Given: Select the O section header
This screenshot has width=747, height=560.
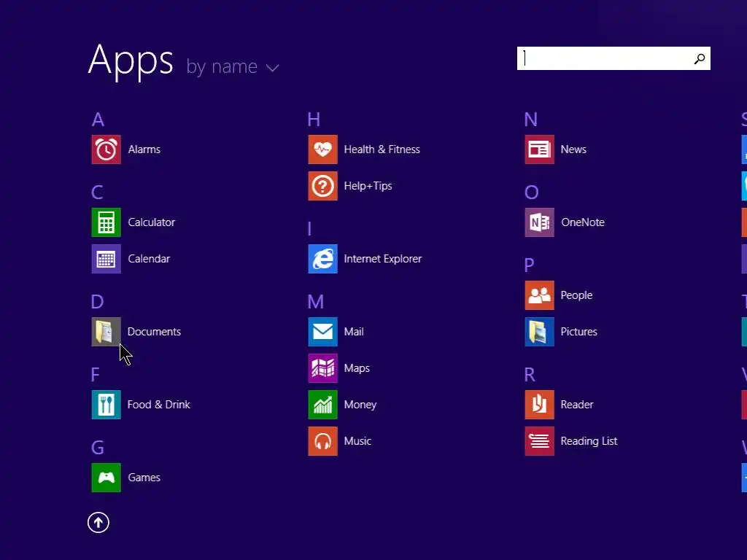Looking at the screenshot, I should pyautogui.click(x=532, y=192).
